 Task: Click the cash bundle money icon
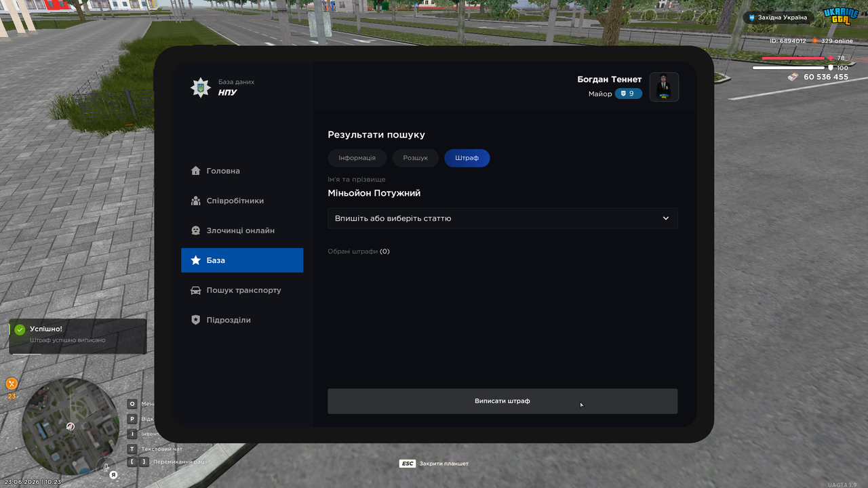[x=792, y=77]
